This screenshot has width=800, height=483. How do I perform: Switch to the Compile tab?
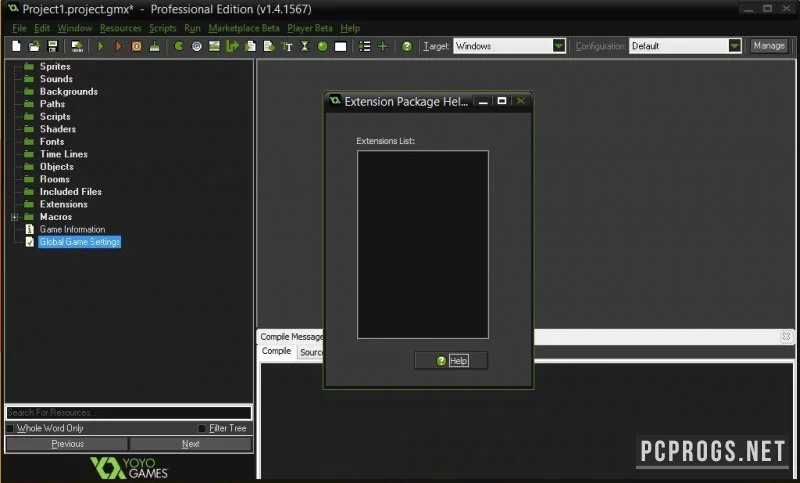(276, 351)
